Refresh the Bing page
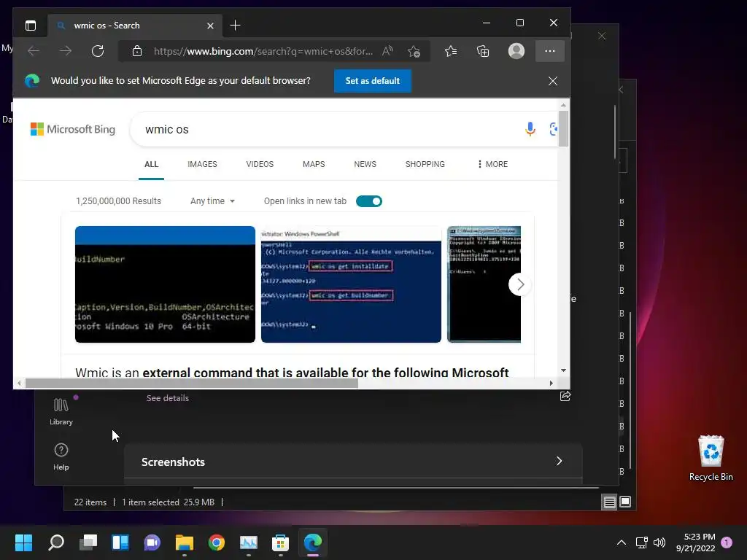 [98, 51]
